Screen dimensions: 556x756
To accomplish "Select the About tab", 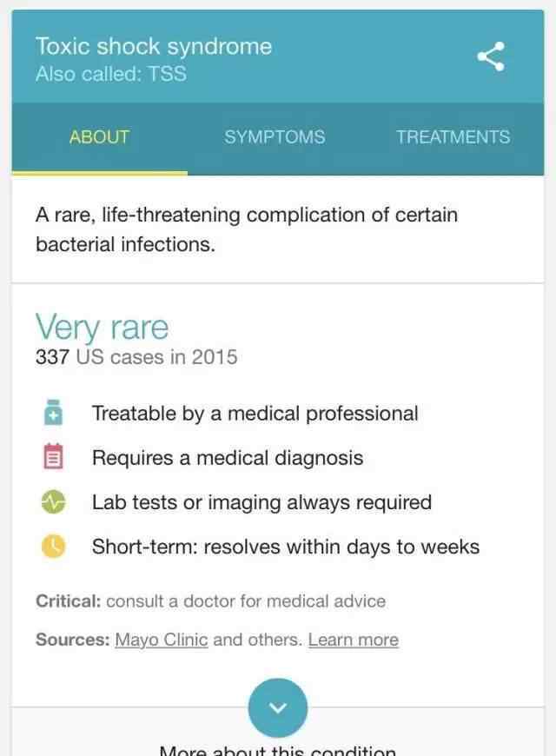I will click(99, 137).
